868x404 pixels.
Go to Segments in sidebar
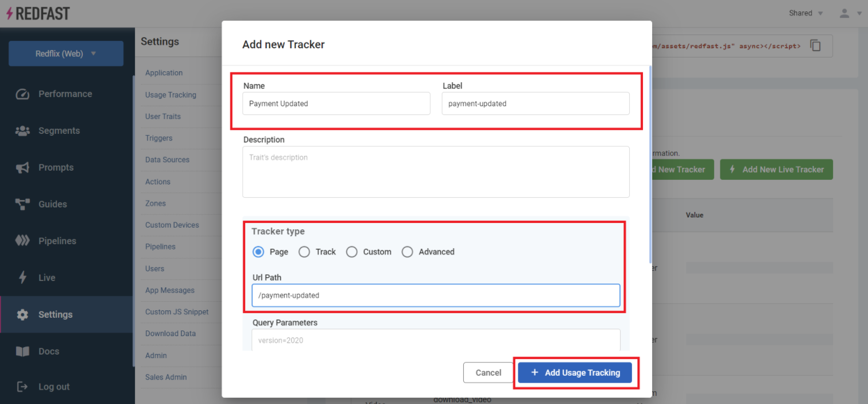[x=59, y=130]
